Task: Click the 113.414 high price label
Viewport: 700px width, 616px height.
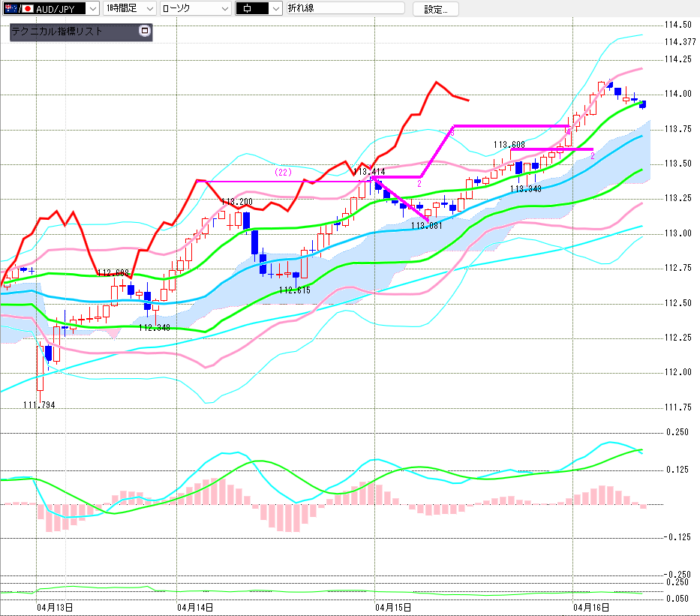Action: [x=368, y=172]
